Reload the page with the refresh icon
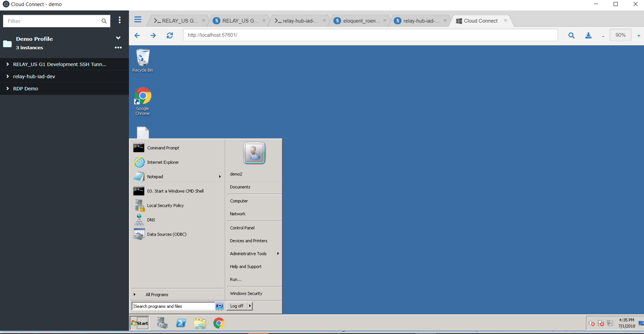 [x=170, y=35]
